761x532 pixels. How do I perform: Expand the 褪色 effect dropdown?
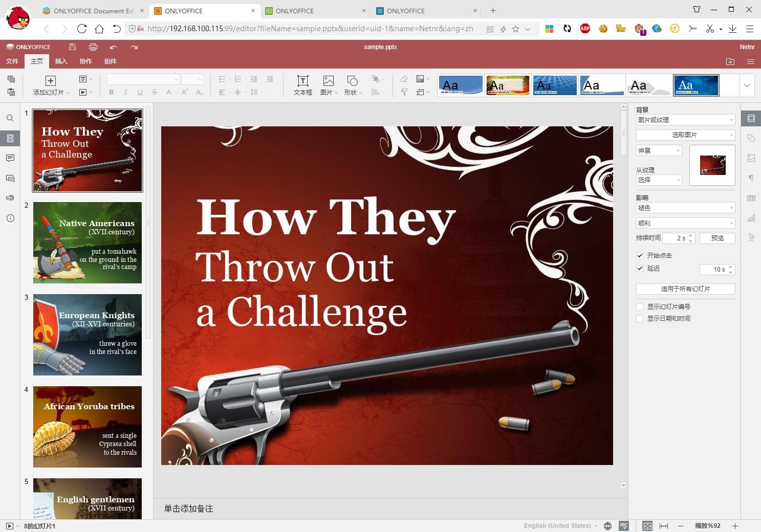tap(685, 208)
